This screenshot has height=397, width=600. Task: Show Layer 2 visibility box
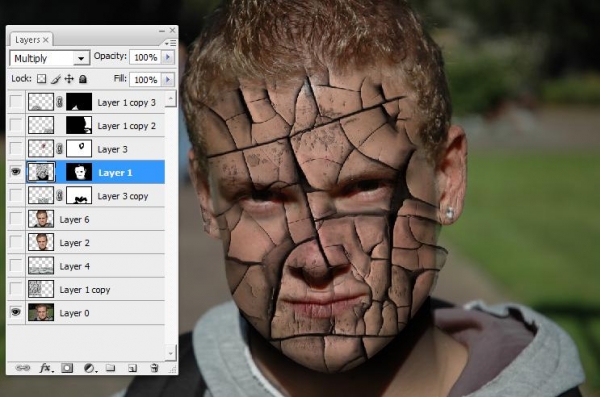point(16,242)
